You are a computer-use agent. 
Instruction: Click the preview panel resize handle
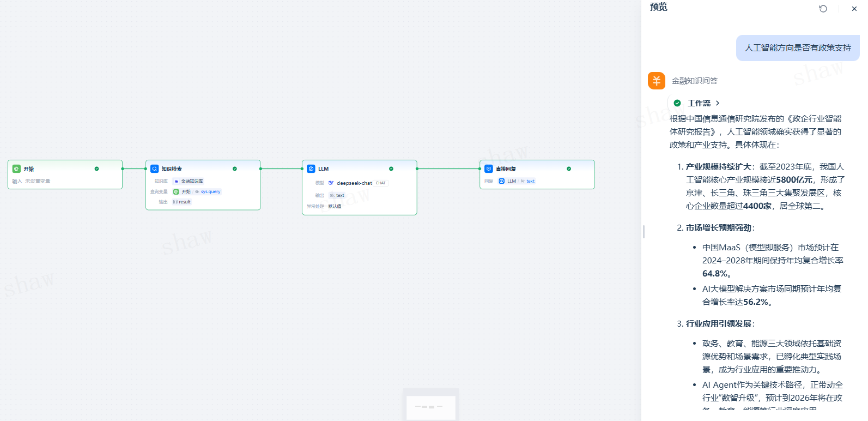coord(644,232)
